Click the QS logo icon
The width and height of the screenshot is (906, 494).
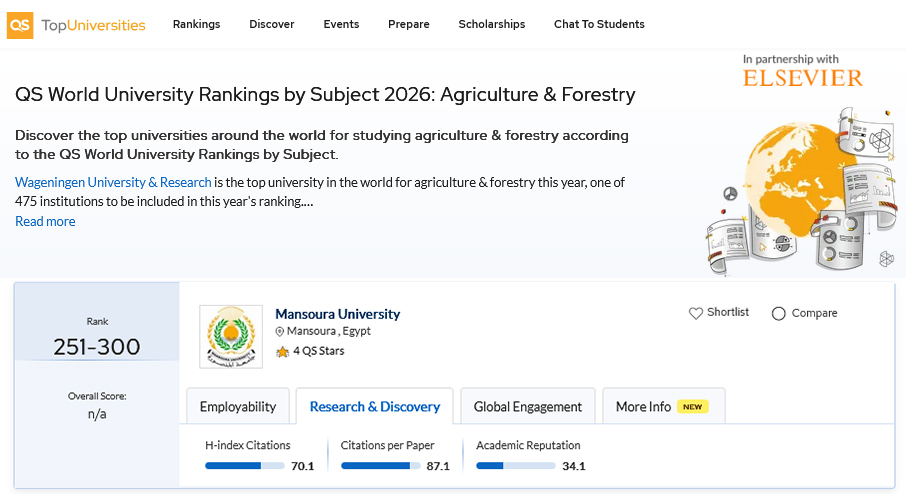point(20,25)
